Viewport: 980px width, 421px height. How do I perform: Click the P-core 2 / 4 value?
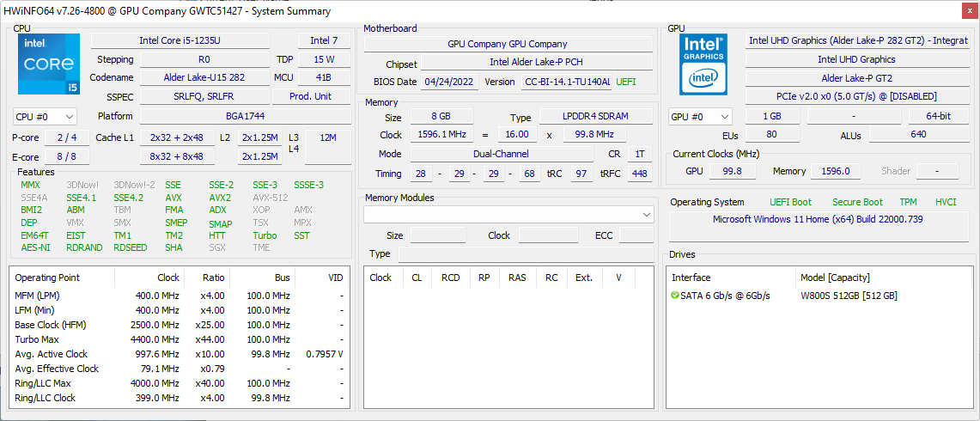coord(67,137)
